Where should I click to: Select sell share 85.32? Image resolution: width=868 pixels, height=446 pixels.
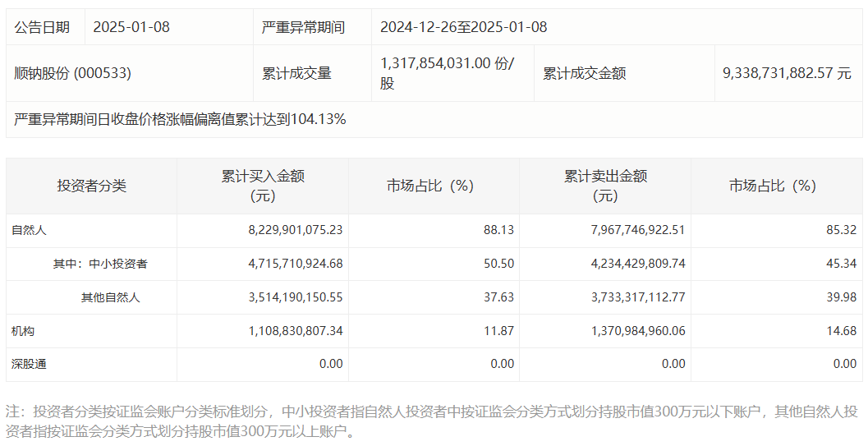(x=842, y=230)
